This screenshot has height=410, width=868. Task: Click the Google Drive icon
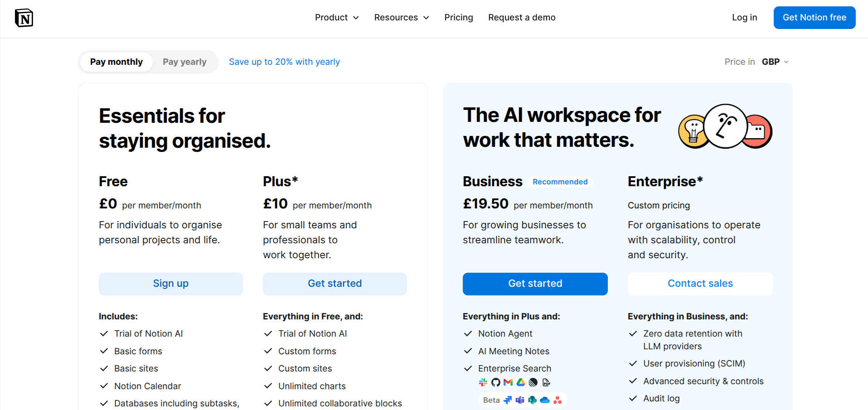coord(521,382)
